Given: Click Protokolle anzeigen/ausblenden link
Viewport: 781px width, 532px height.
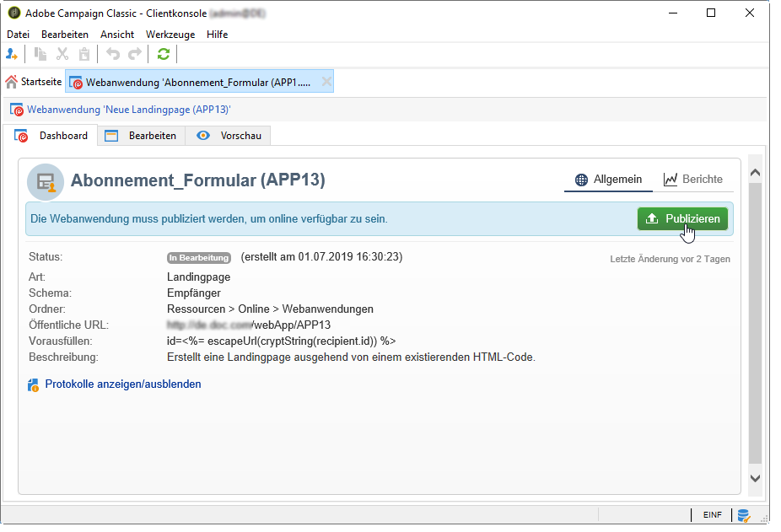Looking at the screenshot, I should point(123,384).
